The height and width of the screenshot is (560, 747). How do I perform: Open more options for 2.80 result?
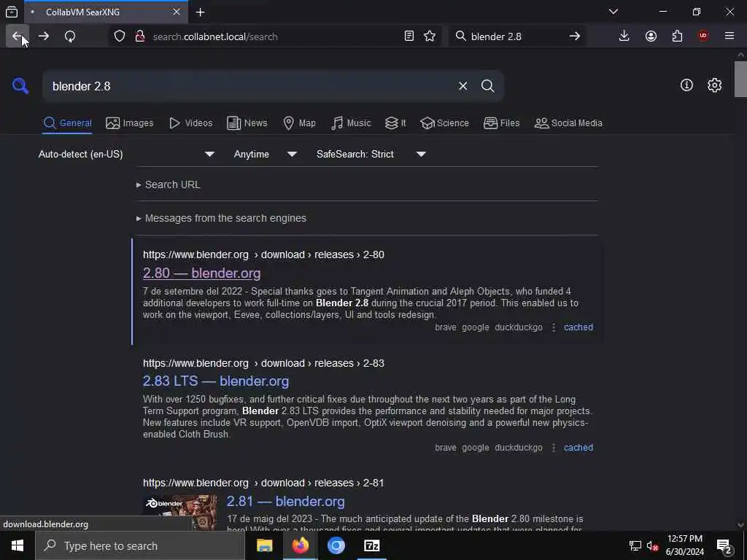[x=553, y=327]
